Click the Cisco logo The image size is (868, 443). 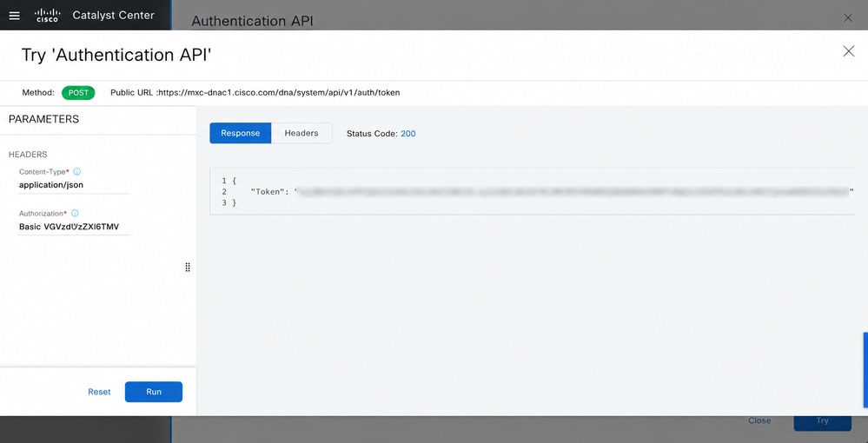47,15
